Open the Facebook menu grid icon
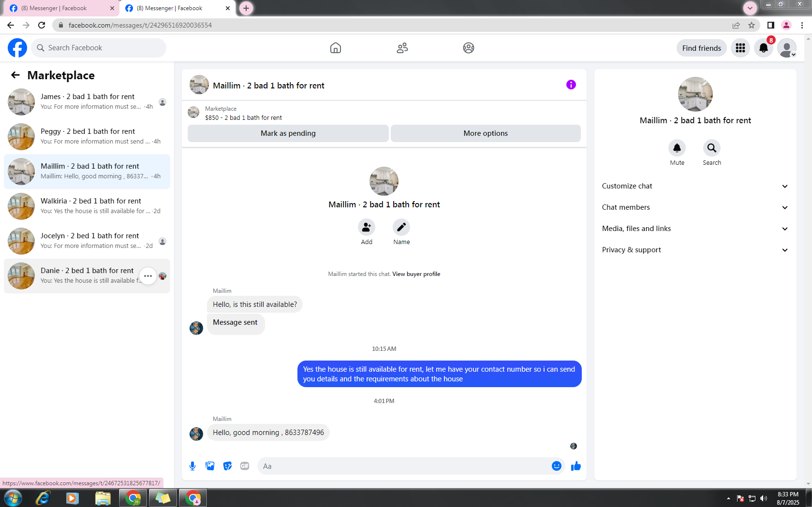The height and width of the screenshot is (507, 812). click(x=740, y=48)
